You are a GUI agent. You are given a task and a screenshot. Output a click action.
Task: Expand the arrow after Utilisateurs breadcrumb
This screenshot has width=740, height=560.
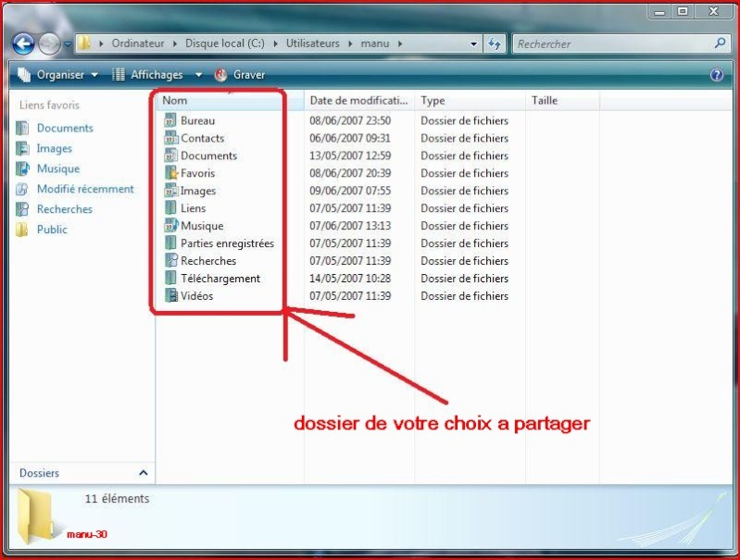click(350, 44)
